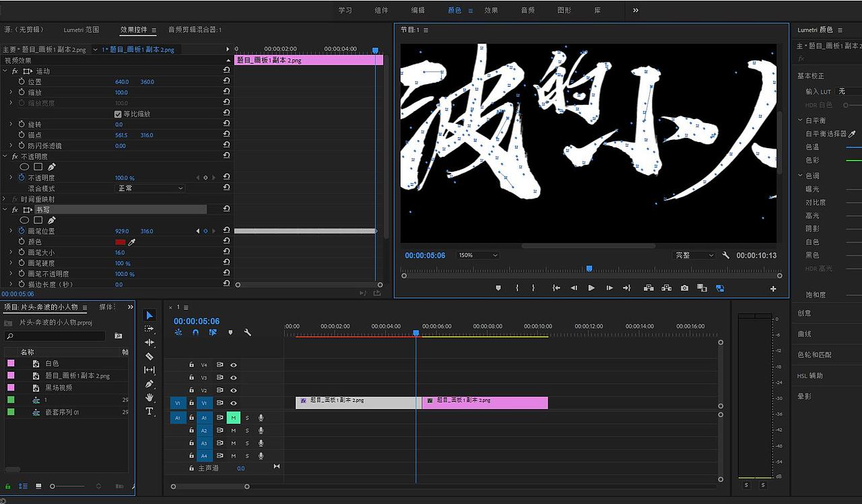Viewport: 862px width, 504px height.
Task: Reset the 位置 parameter
Action: point(227,81)
